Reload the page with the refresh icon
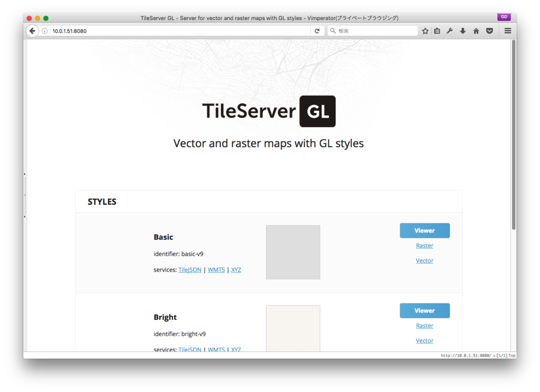Viewport: 540px width, 392px height. tap(317, 31)
